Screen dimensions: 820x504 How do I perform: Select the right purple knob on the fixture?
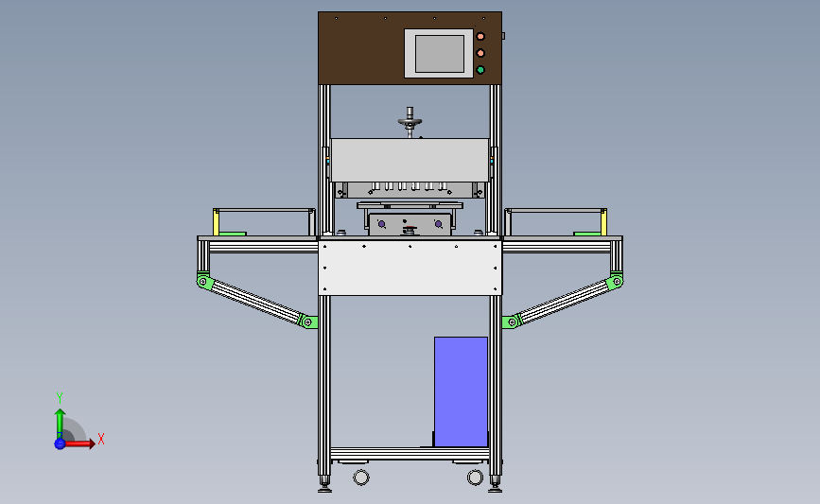(438, 224)
